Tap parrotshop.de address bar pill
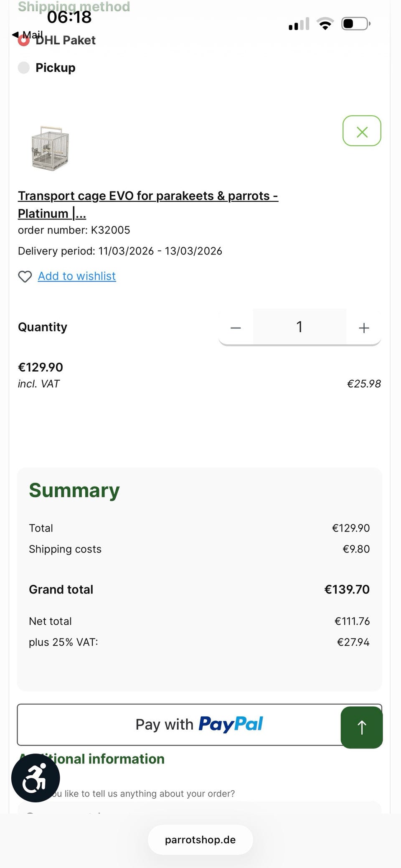Screen dimensions: 401x868 (x=200, y=840)
